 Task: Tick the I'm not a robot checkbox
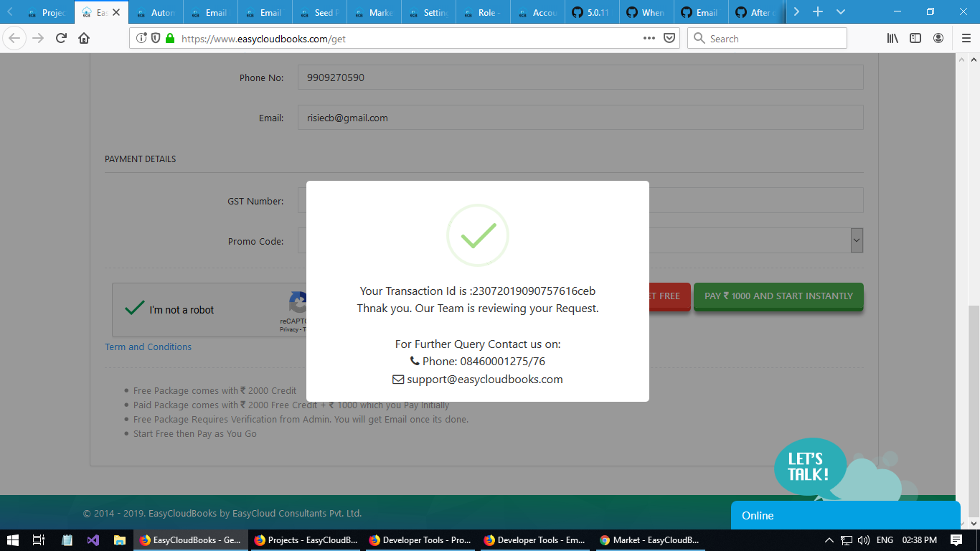135,309
